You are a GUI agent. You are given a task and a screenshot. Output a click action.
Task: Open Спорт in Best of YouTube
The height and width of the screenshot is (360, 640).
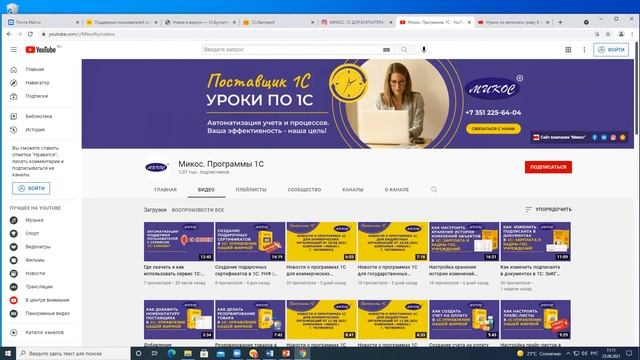point(32,233)
